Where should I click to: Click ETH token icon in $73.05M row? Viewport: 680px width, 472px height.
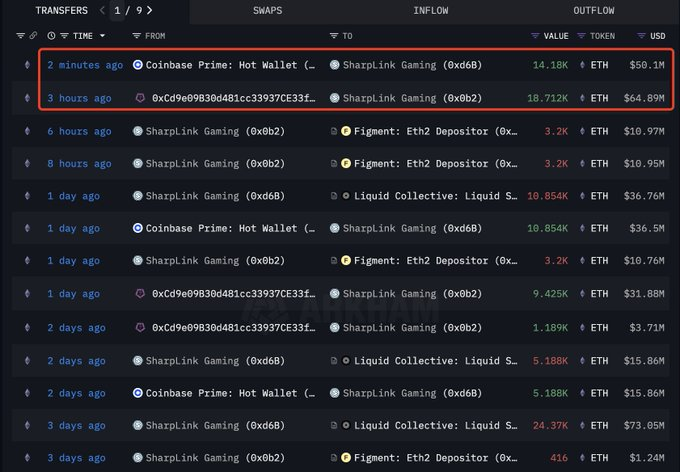point(582,426)
